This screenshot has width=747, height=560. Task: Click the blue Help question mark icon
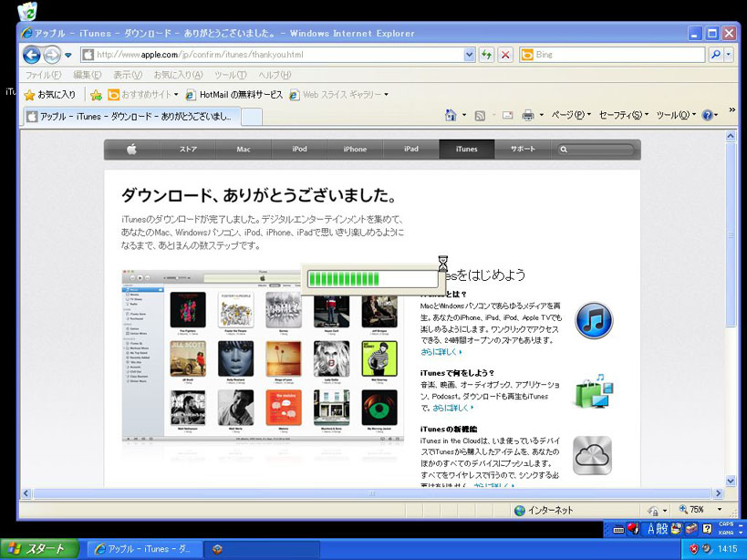click(708, 115)
